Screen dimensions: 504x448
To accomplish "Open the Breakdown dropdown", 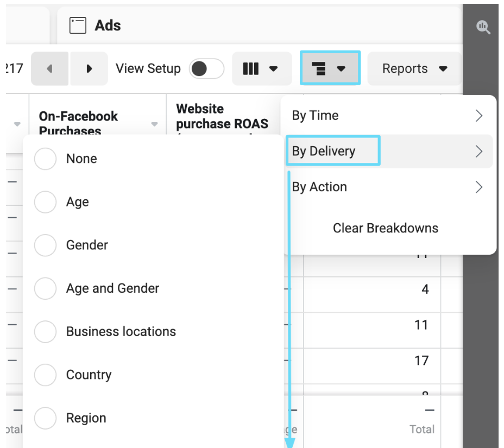I will [x=330, y=68].
